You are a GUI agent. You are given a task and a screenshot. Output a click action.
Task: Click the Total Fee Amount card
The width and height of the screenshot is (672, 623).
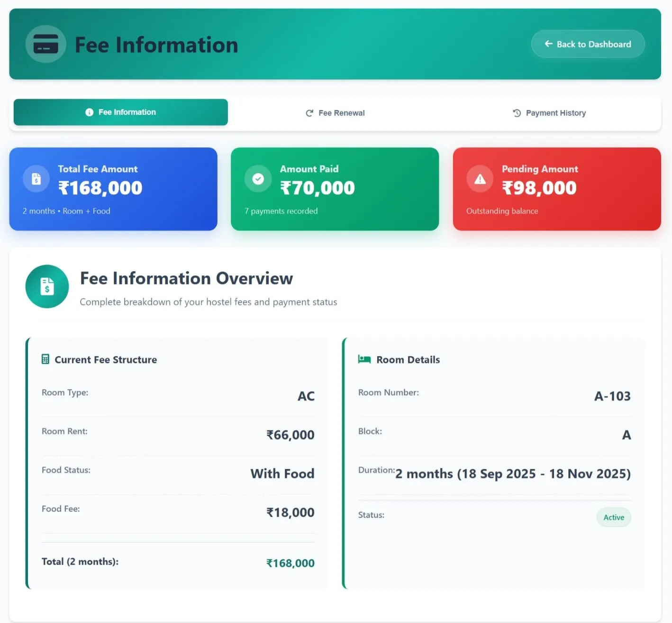tap(113, 189)
